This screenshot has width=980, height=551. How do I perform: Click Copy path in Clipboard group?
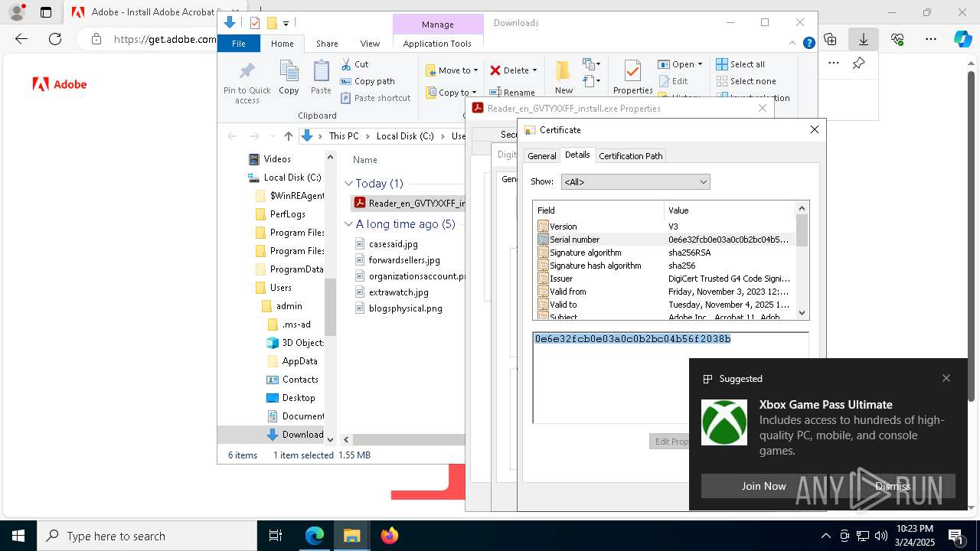coord(367,81)
